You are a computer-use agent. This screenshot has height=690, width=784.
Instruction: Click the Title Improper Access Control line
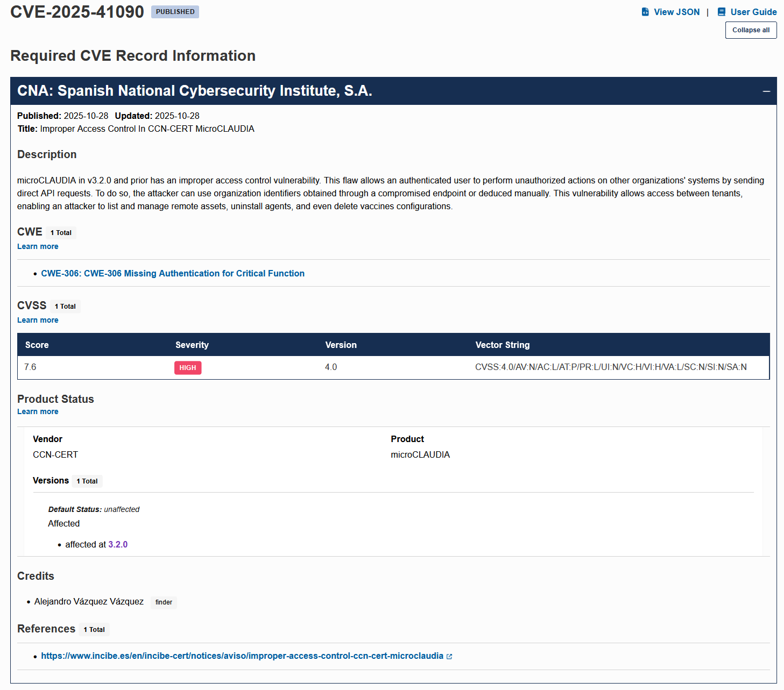pos(136,129)
